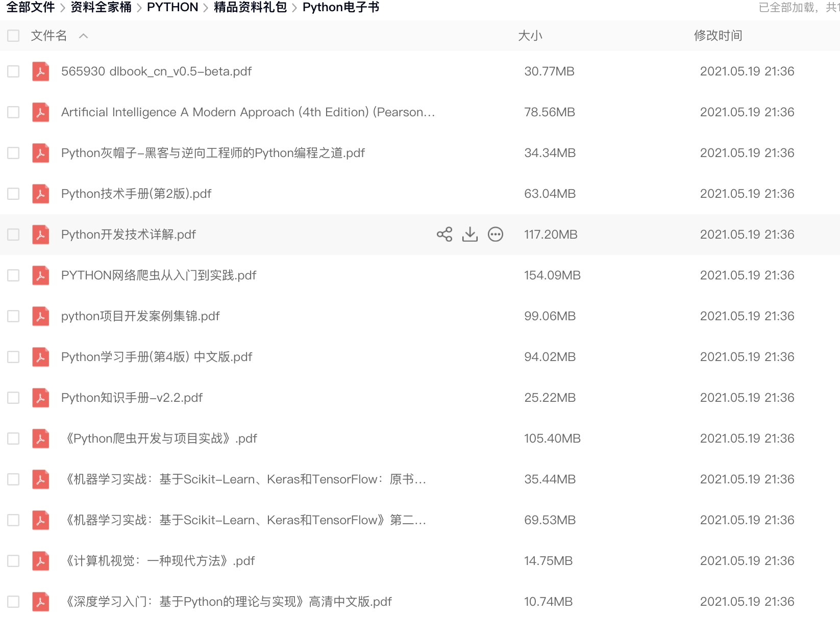Click PDF icon of Python灰帽子 file
Viewport: 840px width, 617px height.
point(41,153)
